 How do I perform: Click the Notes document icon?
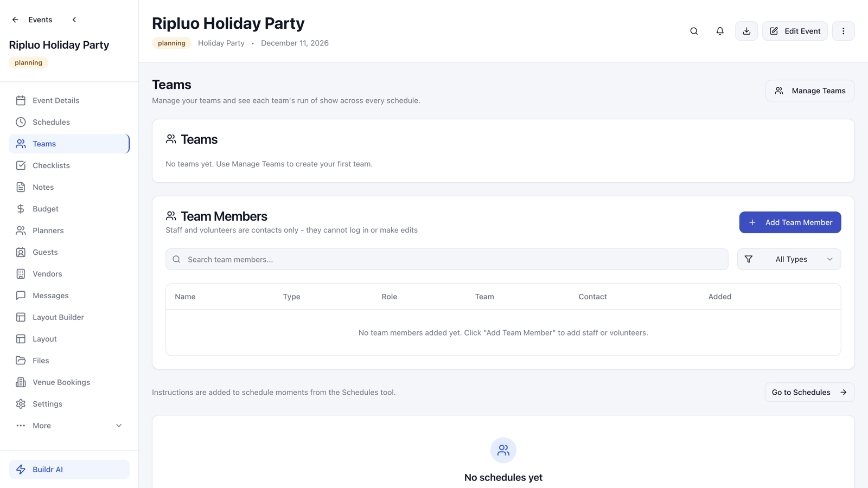point(21,187)
